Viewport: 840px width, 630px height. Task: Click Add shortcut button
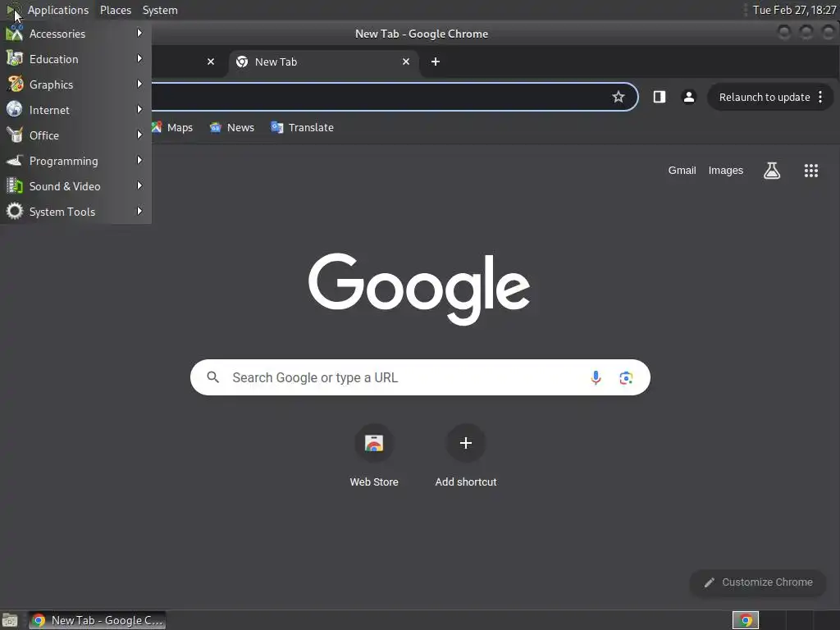[x=466, y=455]
